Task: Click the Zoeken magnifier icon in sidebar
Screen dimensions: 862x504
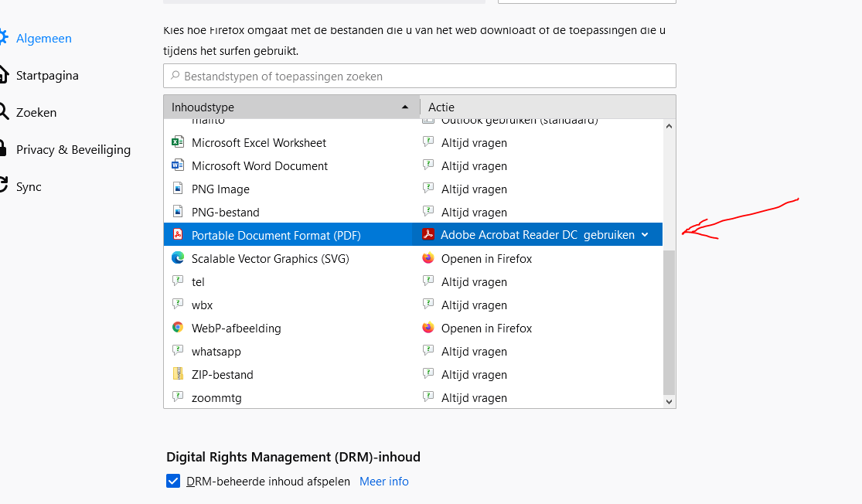Action: (x=4, y=111)
